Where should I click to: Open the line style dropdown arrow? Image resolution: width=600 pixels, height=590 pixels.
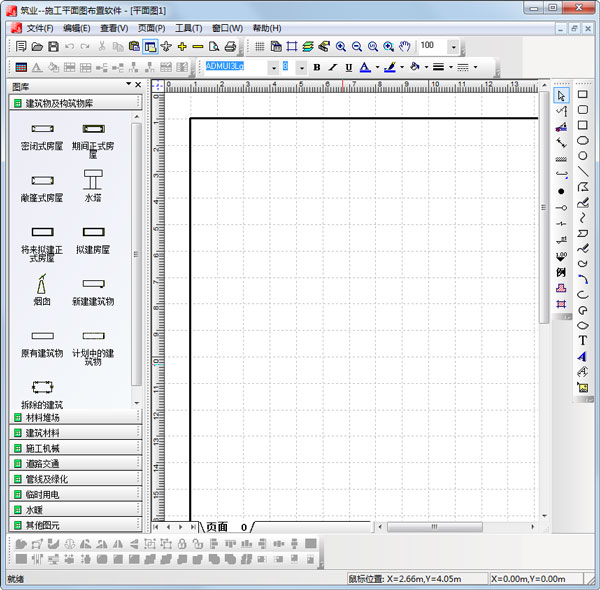pos(475,67)
